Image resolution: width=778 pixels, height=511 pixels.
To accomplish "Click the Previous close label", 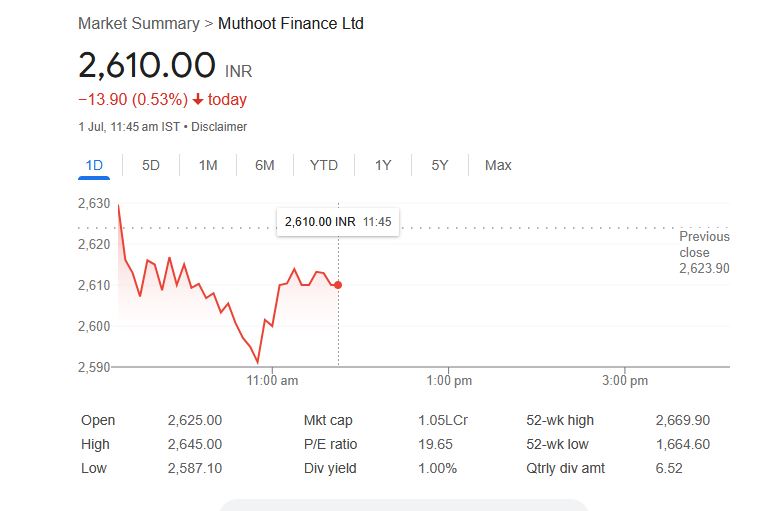I will (x=704, y=245).
